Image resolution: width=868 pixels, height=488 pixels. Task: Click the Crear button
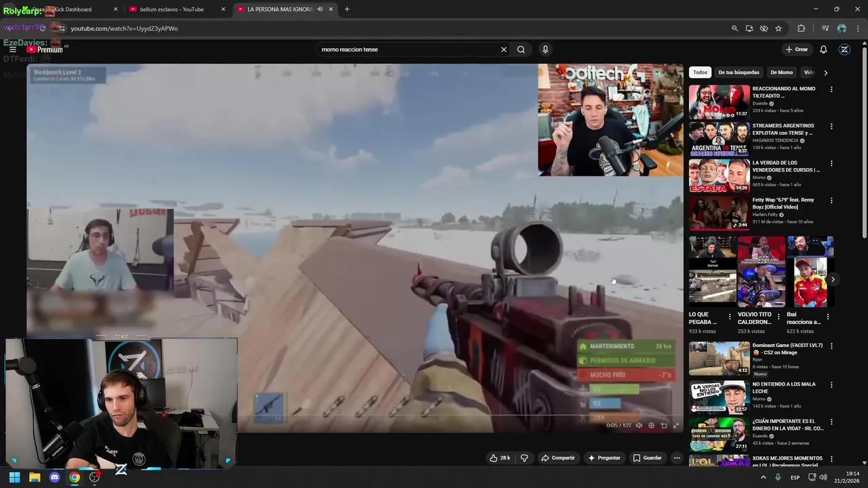point(797,49)
